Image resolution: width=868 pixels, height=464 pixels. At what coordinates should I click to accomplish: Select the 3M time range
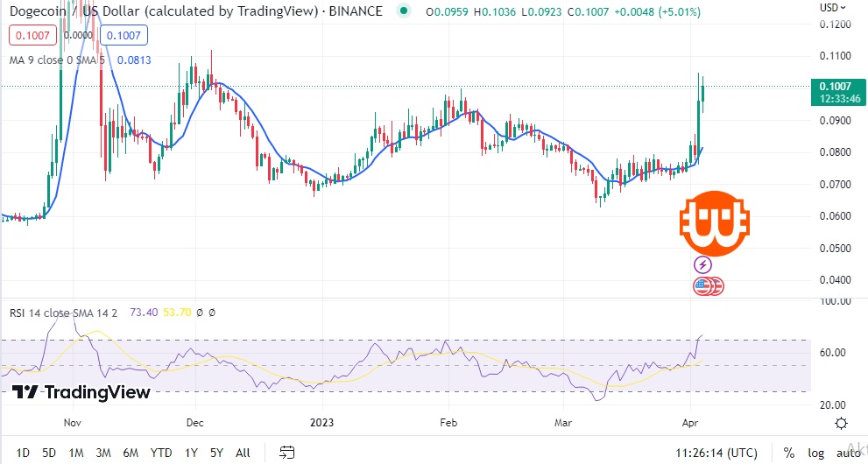pos(103,453)
